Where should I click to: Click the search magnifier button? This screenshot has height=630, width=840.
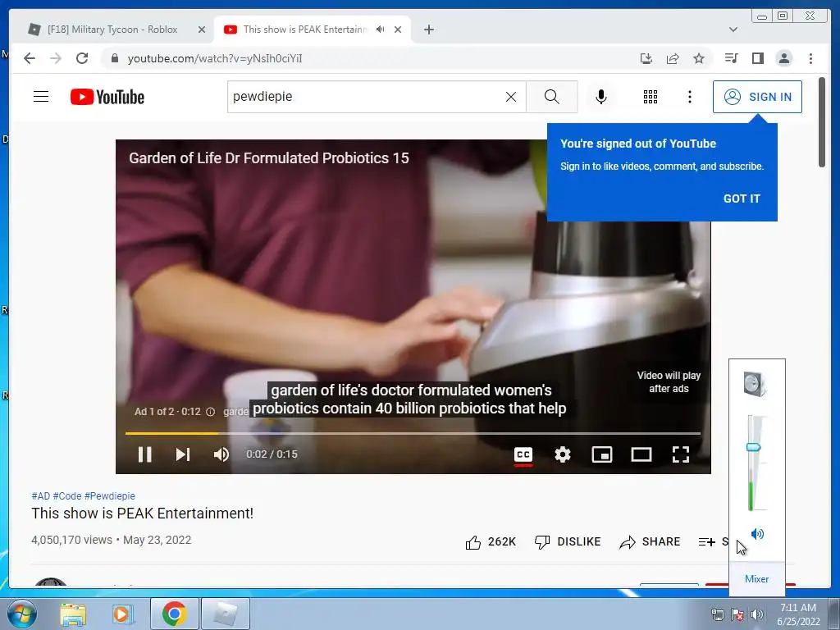pyautogui.click(x=552, y=97)
